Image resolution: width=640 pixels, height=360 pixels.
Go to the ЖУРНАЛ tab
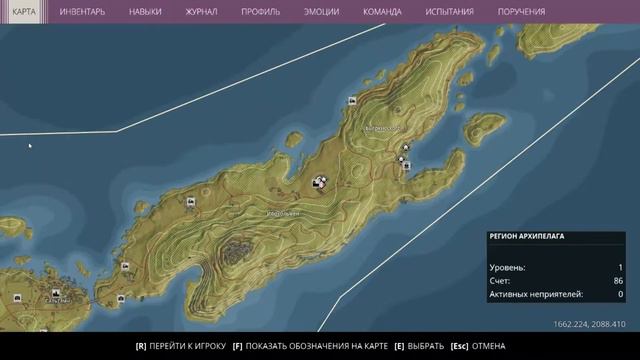(x=201, y=12)
